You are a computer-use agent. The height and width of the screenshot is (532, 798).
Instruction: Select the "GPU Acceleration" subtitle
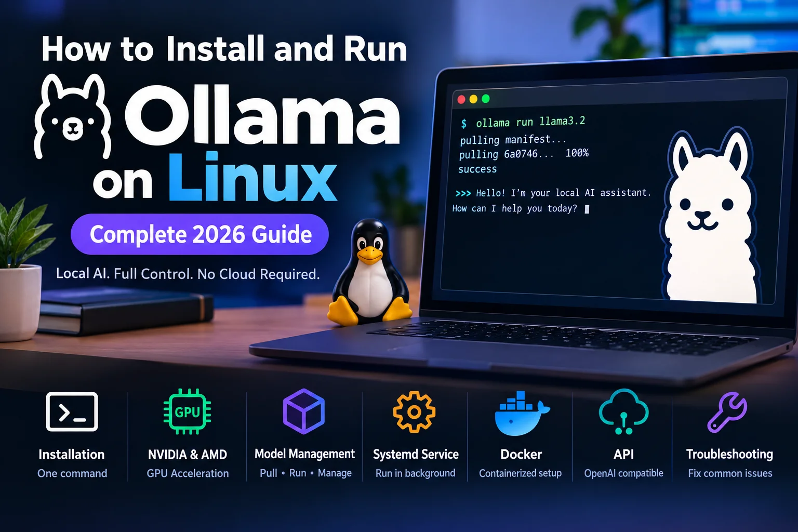pyautogui.click(x=188, y=473)
